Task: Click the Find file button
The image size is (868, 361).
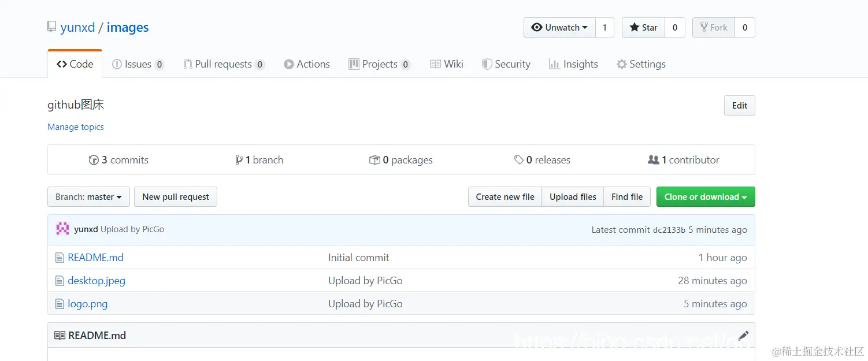Action: (627, 197)
